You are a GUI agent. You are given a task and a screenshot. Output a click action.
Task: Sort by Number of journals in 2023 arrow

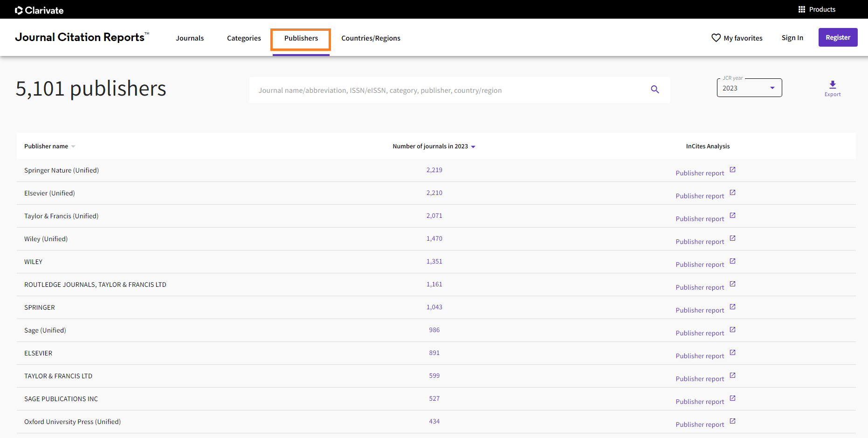473,146
